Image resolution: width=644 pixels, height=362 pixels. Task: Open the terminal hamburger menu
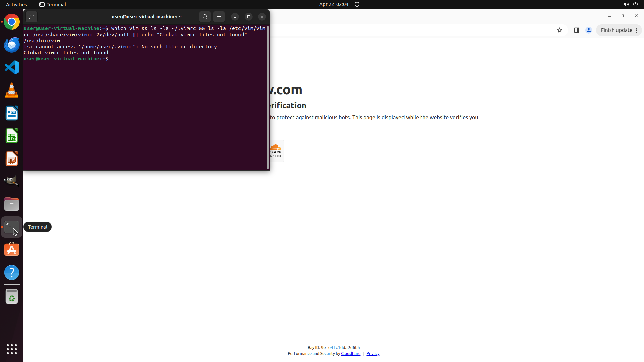pyautogui.click(x=219, y=17)
